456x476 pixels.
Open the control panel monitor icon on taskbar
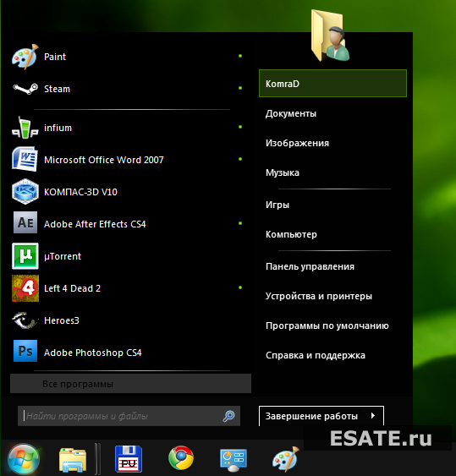[233, 460]
